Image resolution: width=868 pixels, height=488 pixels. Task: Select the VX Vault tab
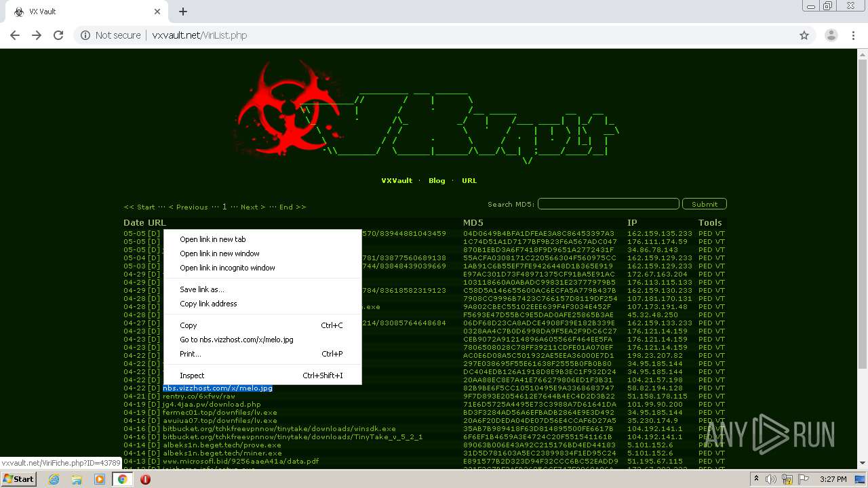click(85, 12)
